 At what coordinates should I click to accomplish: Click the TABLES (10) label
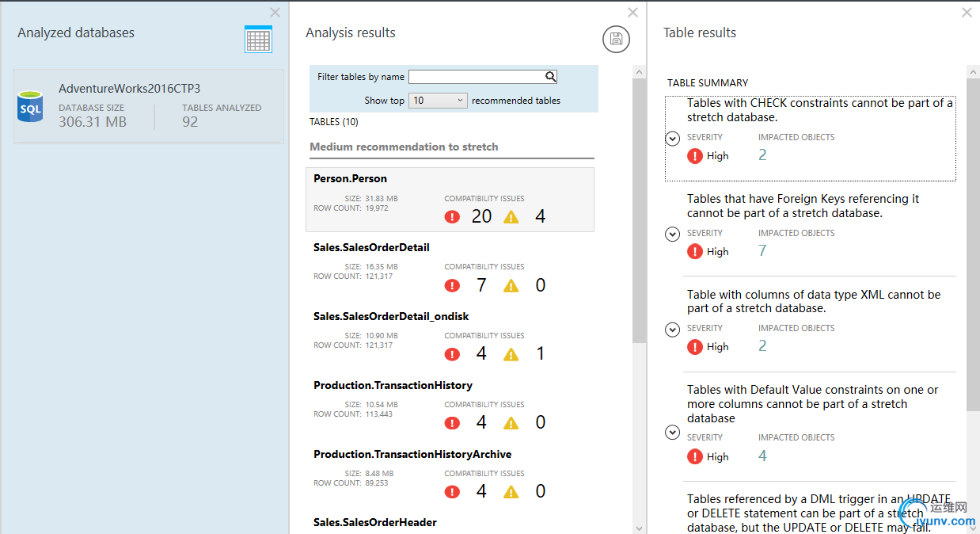334,122
